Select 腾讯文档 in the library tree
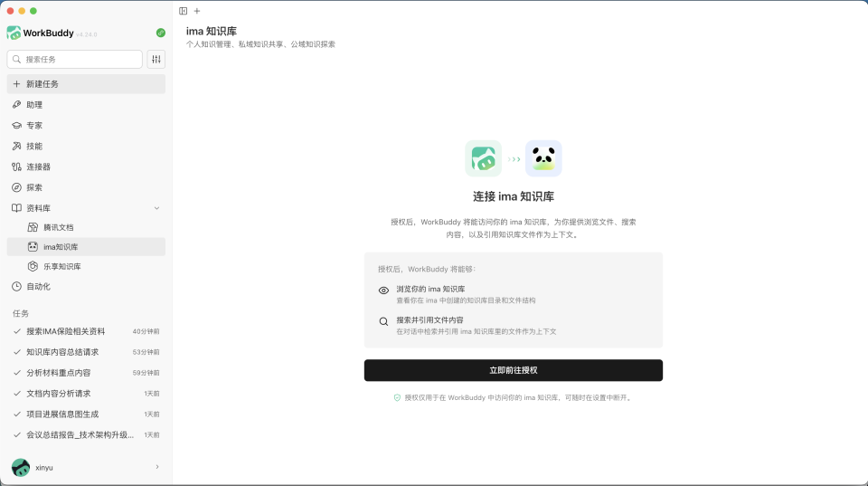Image resolution: width=868 pixels, height=486 pixels. coord(86,227)
